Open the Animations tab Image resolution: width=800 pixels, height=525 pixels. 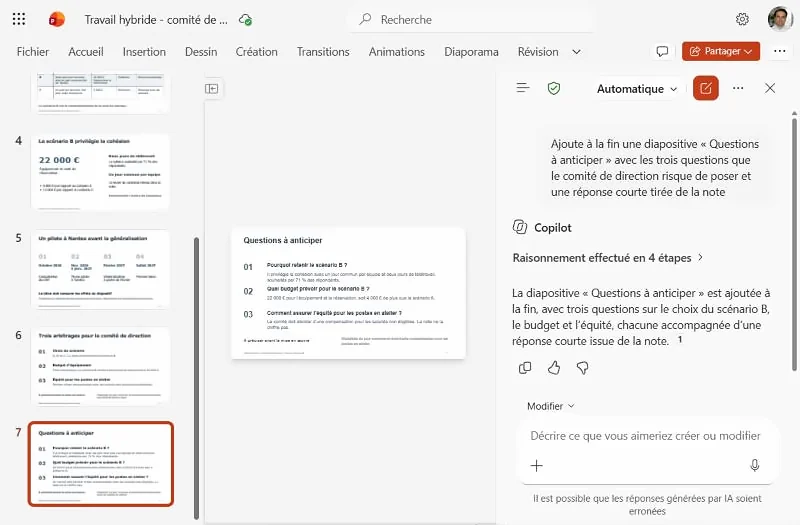coord(396,52)
